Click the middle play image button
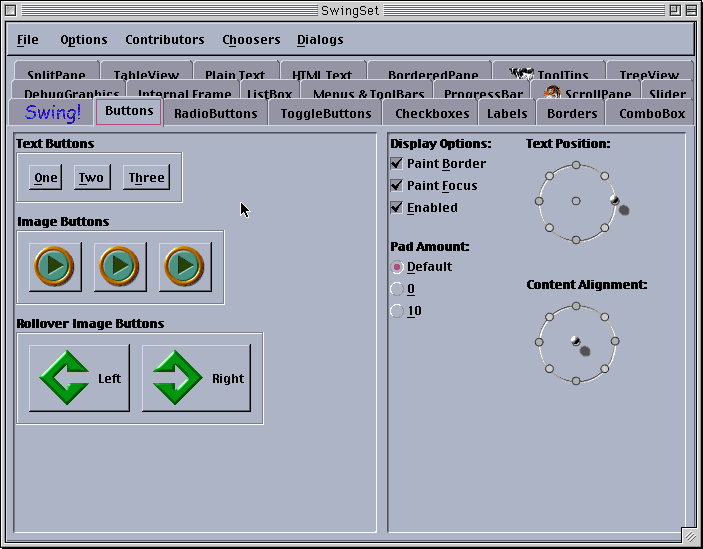703x549 pixels. click(119, 267)
